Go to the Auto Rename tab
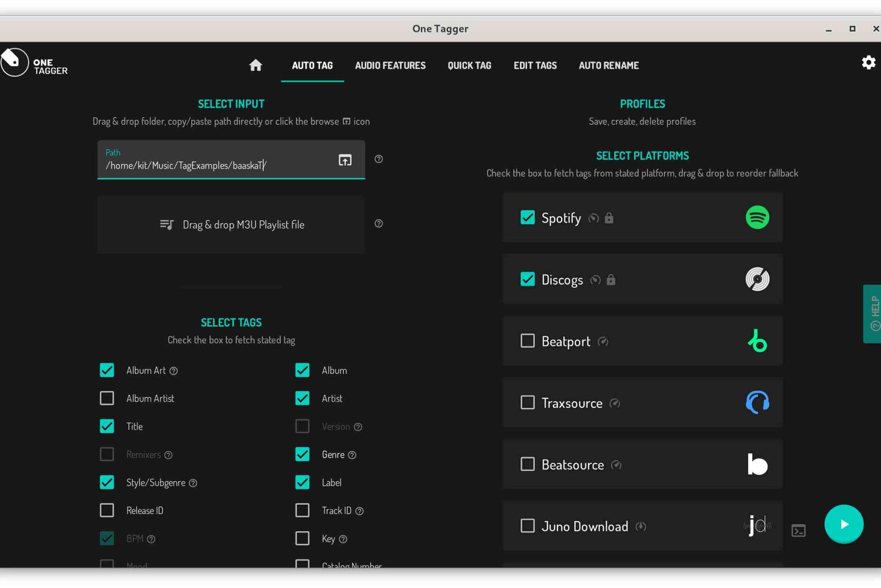Image resolution: width=881 pixels, height=588 pixels. coord(608,66)
